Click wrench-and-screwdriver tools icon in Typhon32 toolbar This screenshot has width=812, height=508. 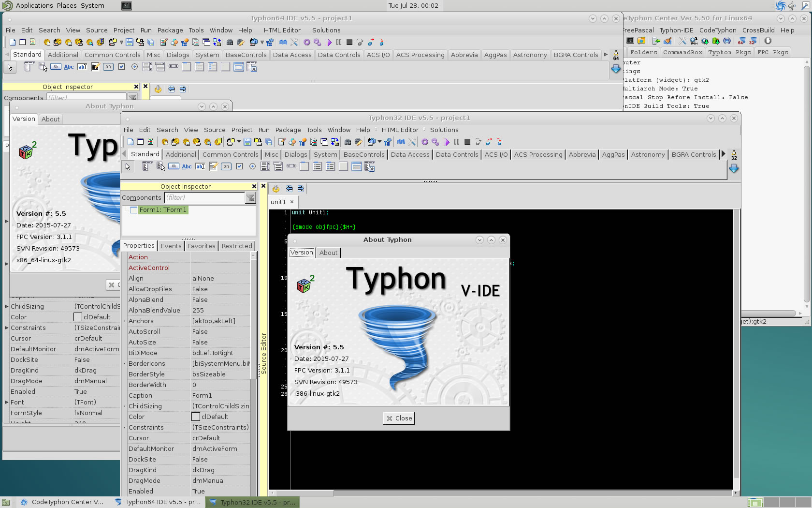[x=412, y=142]
